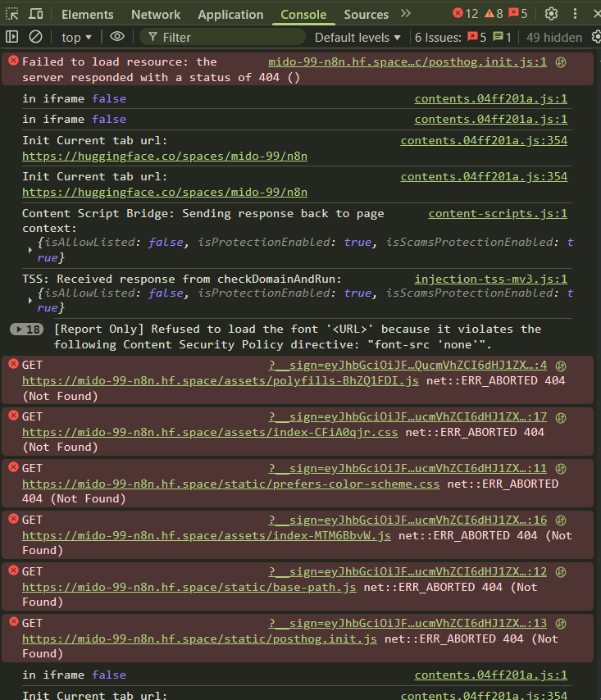Open the top JavaScript context dropdown

pyautogui.click(x=76, y=38)
